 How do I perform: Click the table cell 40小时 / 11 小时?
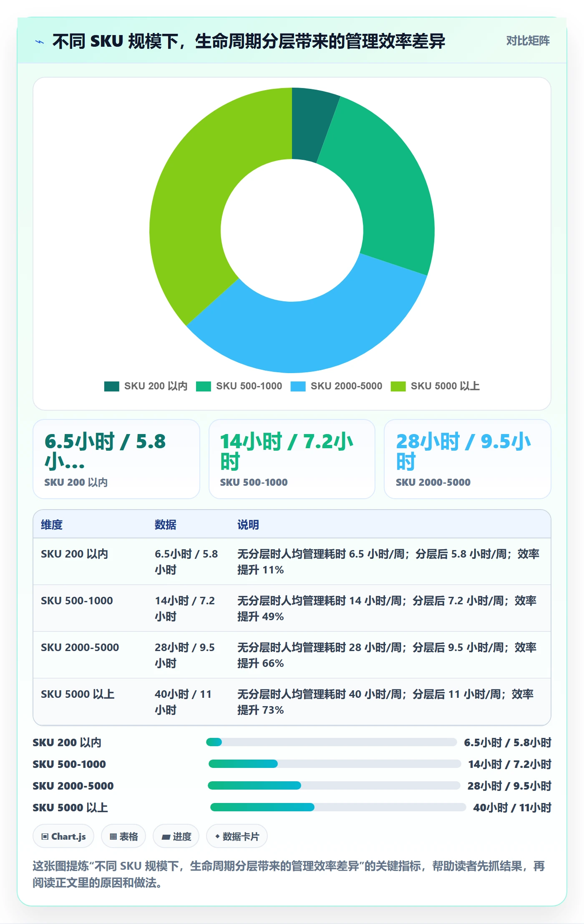tap(184, 702)
